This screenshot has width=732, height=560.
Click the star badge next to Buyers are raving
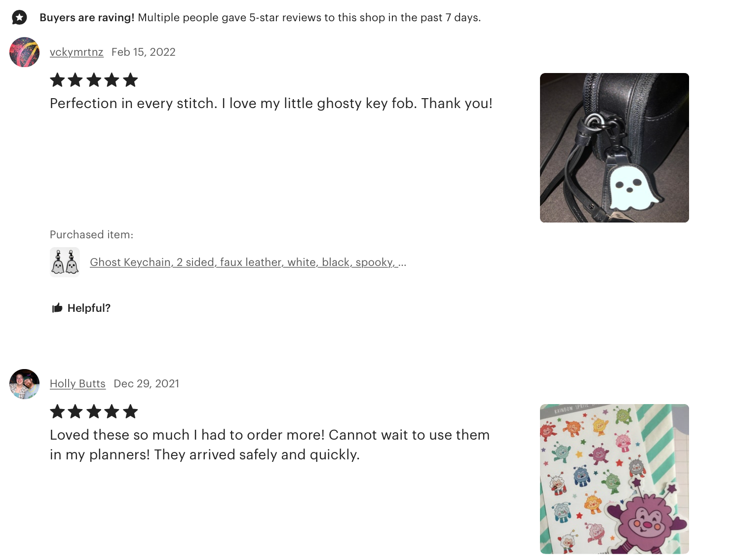click(19, 18)
